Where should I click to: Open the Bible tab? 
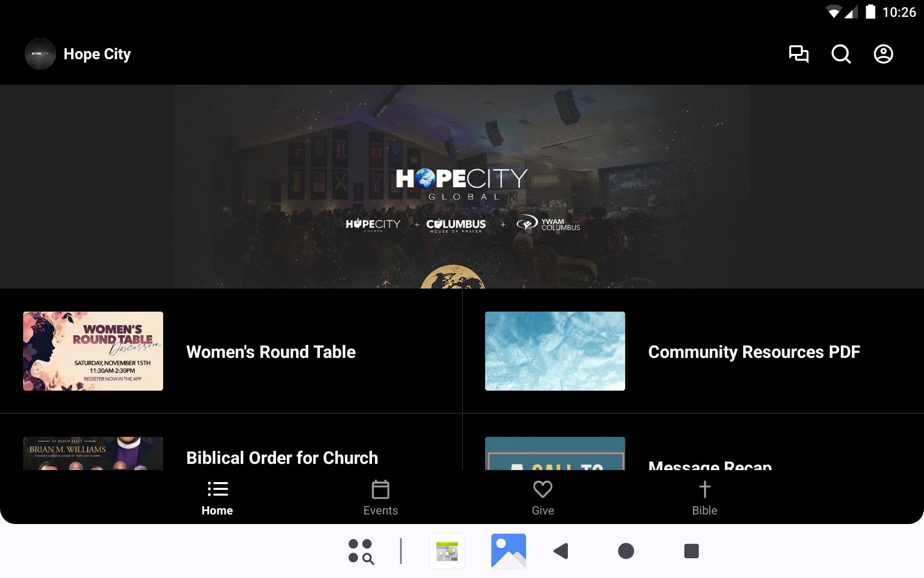click(x=705, y=498)
